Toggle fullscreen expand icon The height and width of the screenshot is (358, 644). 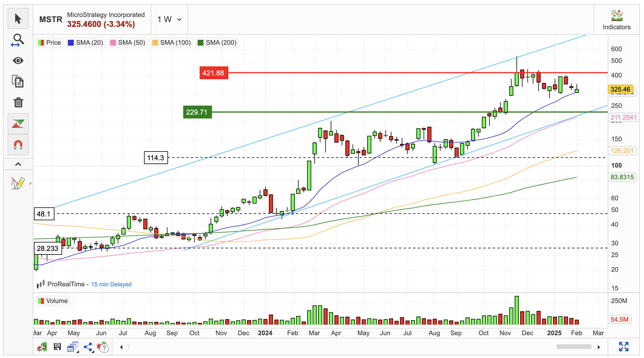pyautogui.click(x=624, y=347)
